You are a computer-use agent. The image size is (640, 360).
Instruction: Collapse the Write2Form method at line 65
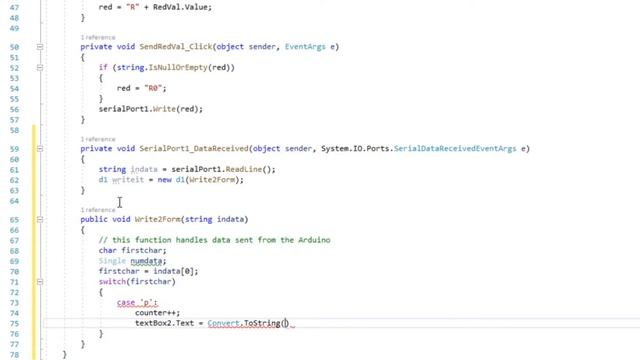[40, 220]
